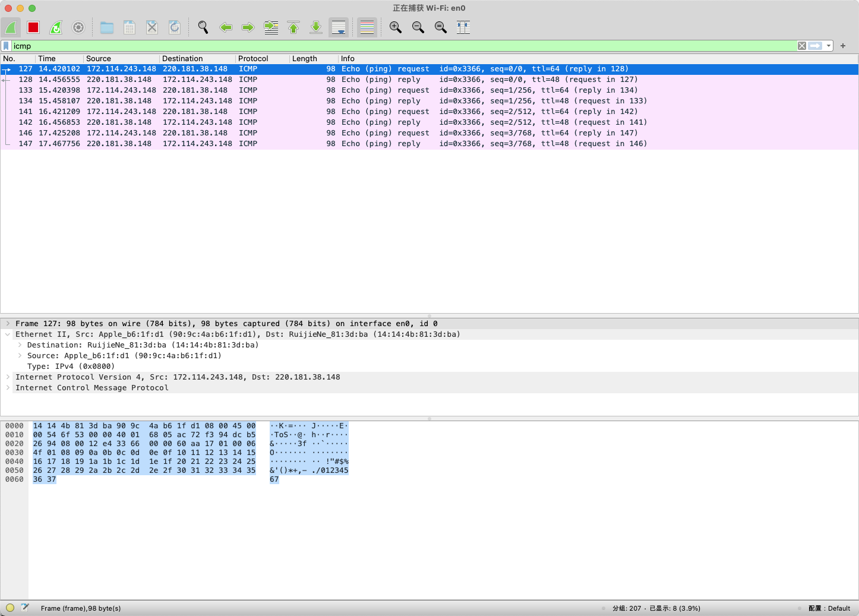Screen dimensions: 859x616
Task: Open the find packet tool
Action: pyautogui.click(x=203, y=27)
